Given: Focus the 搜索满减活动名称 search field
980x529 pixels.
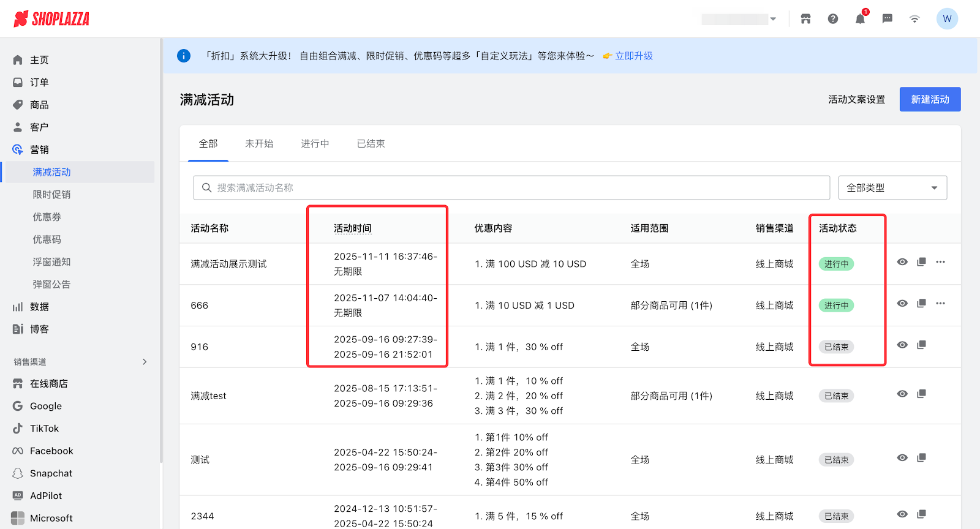Looking at the screenshot, I should [511, 188].
